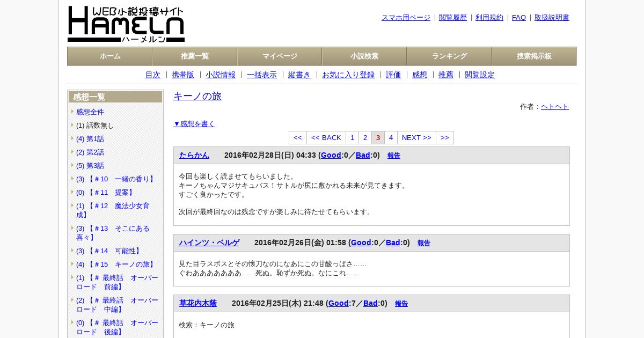Select (5) 第3話 in sidebar

(x=90, y=166)
